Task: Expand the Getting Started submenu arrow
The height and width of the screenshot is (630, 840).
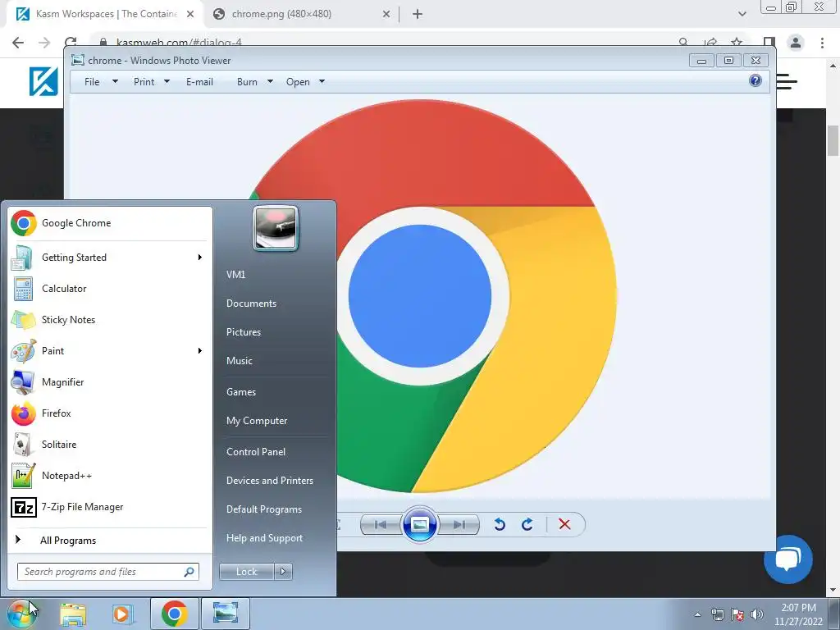Action: (200, 258)
